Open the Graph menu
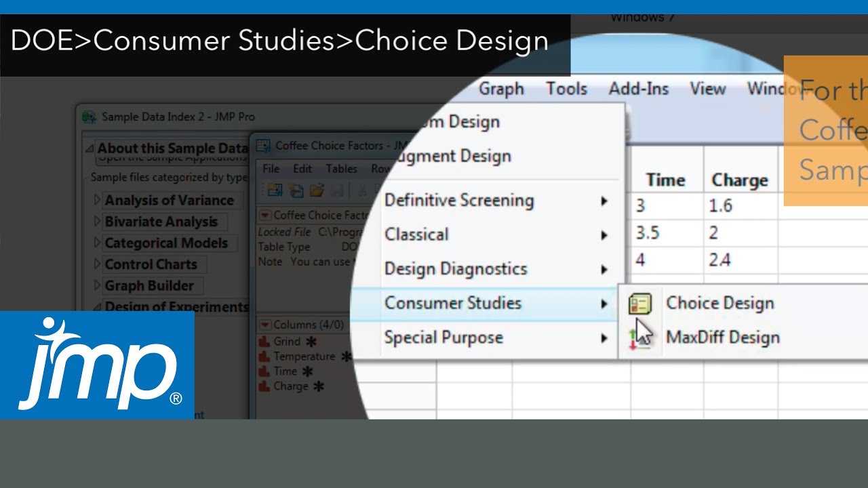 click(501, 89)
